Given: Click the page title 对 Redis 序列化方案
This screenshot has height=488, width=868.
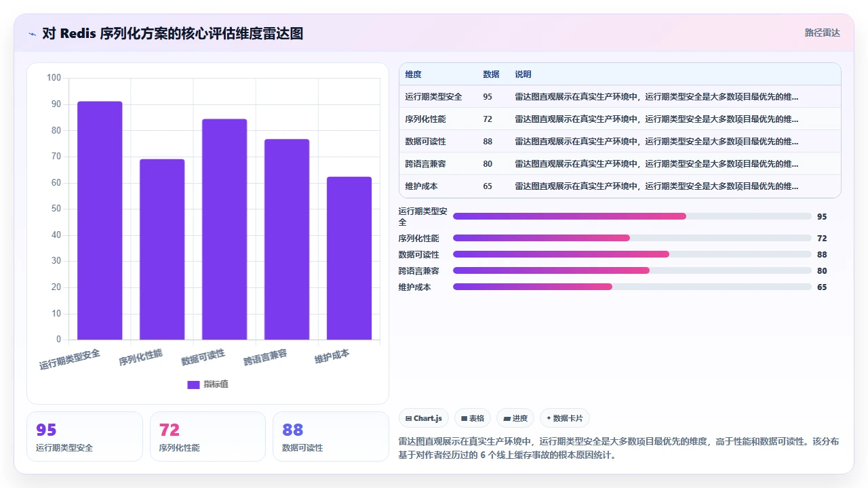Looking at the screenshot, I should pos(172,33).
